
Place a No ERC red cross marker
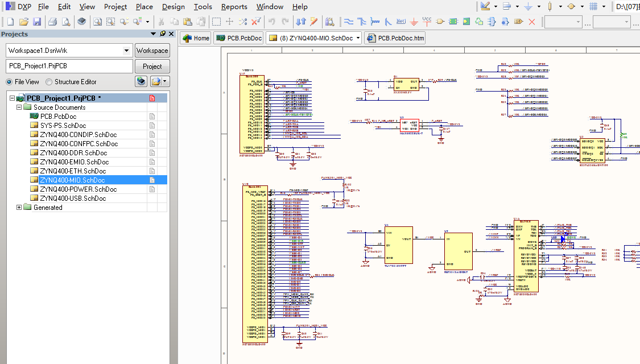point(532,22)
